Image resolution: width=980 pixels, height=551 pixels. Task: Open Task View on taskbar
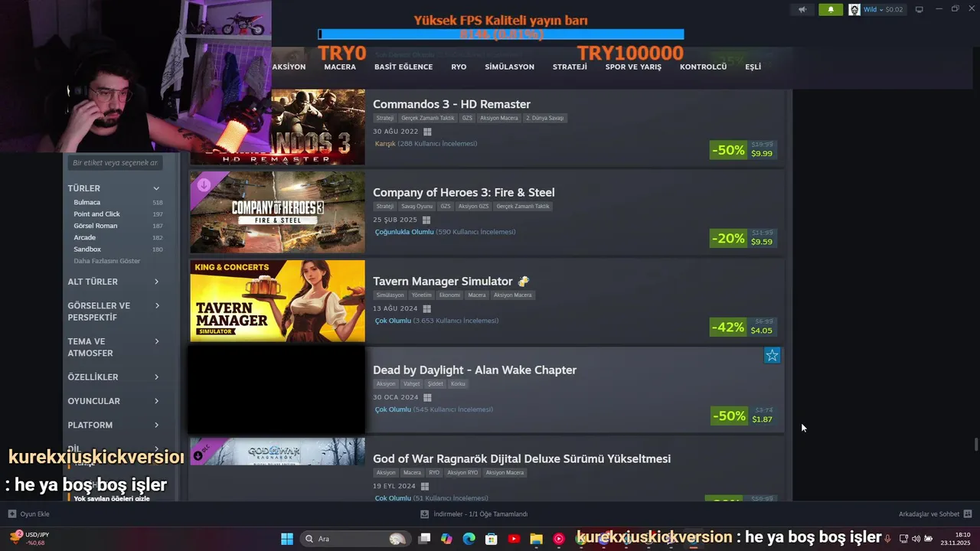click(x=425, y=539)
